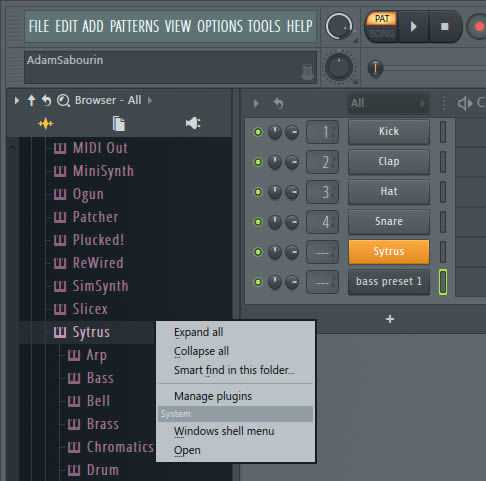This screenshot has width=486, height=481.
Task: Toggle bass preset 1 channel select LED
Action: 443,282
